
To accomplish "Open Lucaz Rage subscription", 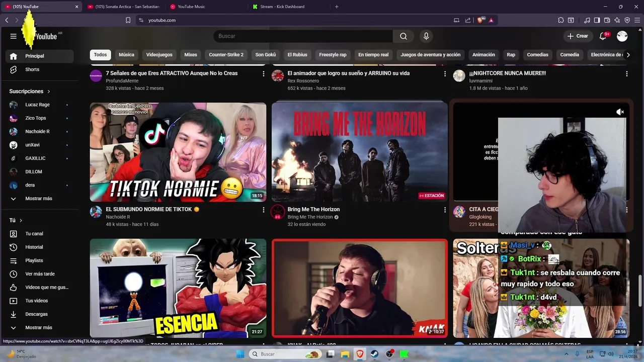I will pos(39,105).
